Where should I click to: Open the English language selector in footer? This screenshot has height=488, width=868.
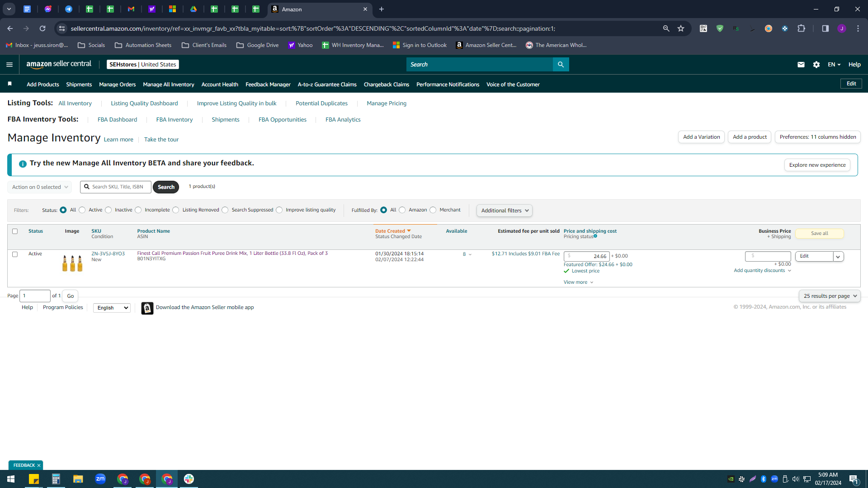click(x=112, y=308)
